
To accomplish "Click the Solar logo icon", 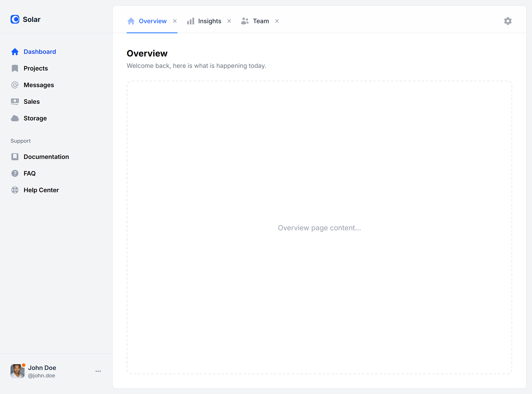I will tap(15, 19).
